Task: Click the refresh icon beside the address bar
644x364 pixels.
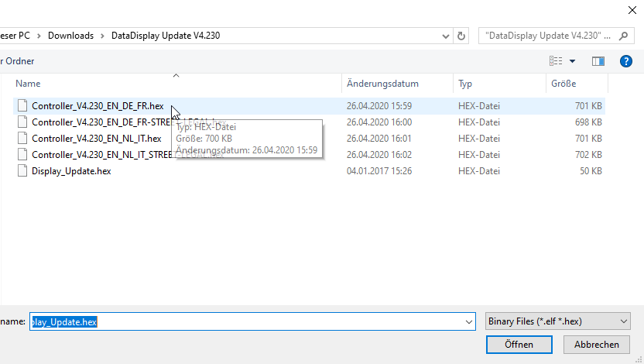Action: click(x=462, y=36)
